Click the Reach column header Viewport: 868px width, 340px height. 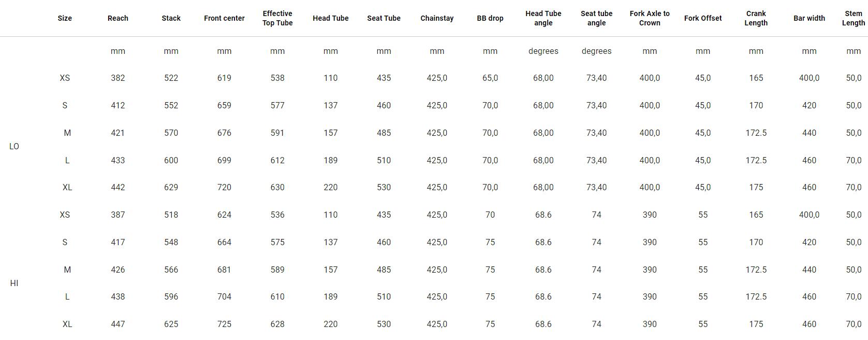click(117, 18)
